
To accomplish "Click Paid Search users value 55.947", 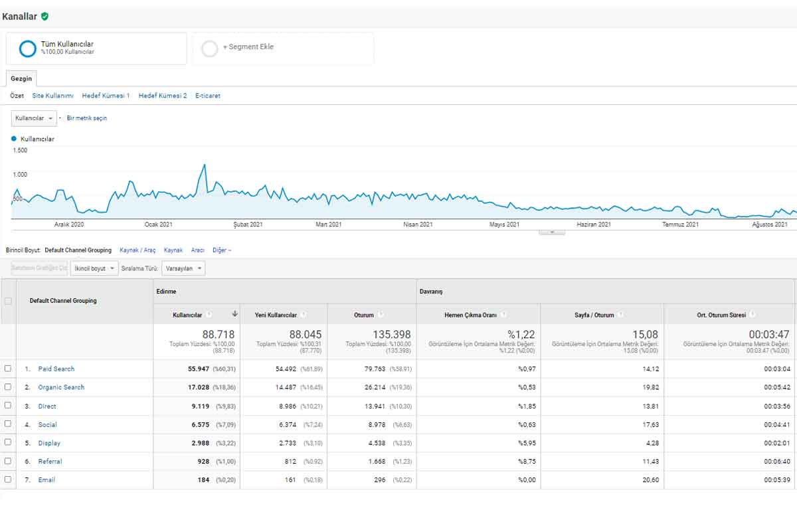I will tap(199, 369).
